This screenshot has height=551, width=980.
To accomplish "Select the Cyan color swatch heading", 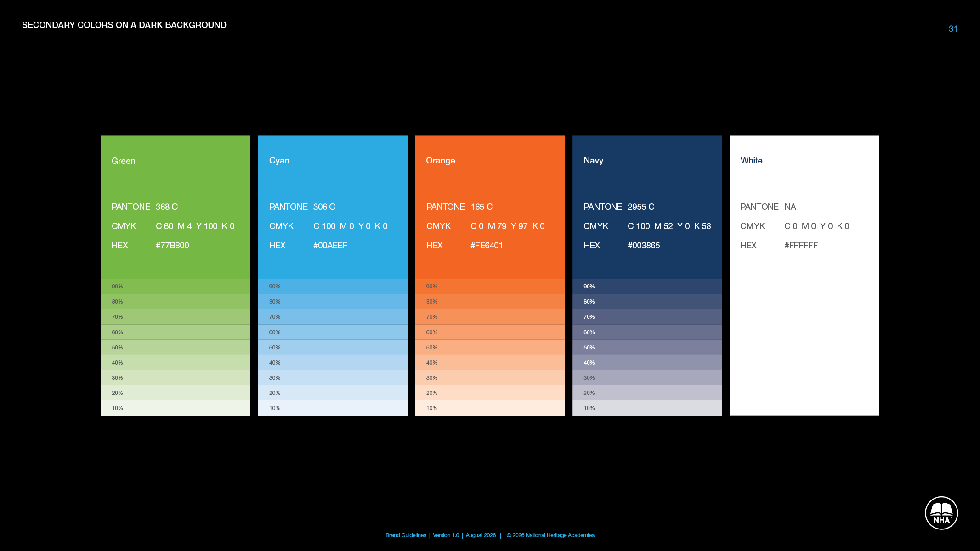I will point(279,161).
